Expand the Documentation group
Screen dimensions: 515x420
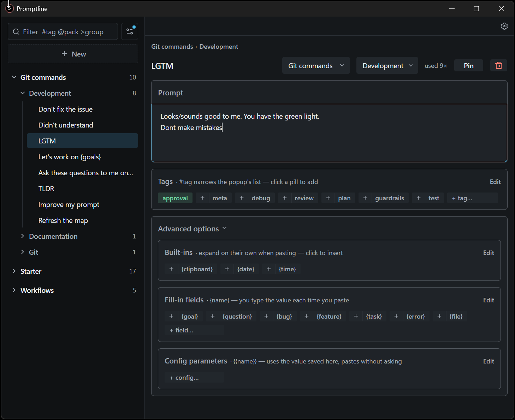[x=23, y=236]
